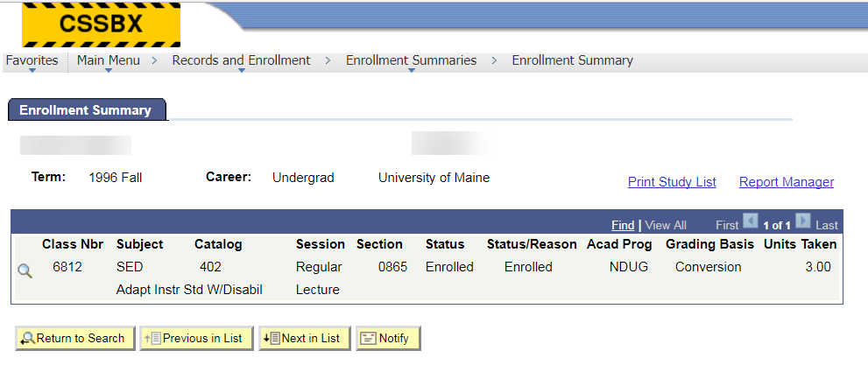Click the 3.00 units taken value
The width and height of the screenshot is (868, 379).
pos(818,267)
